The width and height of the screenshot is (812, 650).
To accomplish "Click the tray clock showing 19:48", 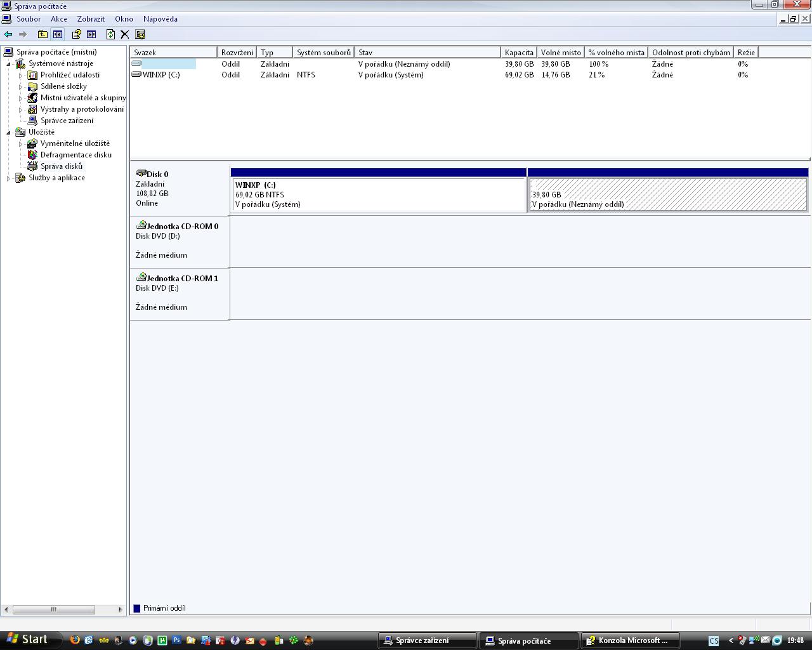I will coord(796,640).
